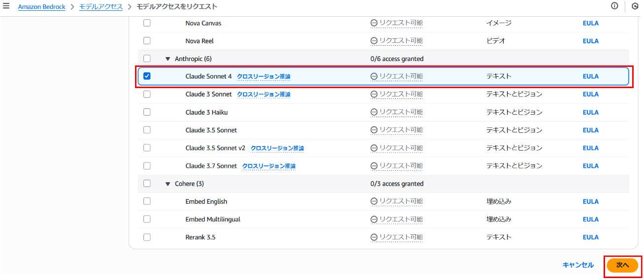This screenshot has width=644, height=280.
Task: Click the 次へ button
Action: 623,265
